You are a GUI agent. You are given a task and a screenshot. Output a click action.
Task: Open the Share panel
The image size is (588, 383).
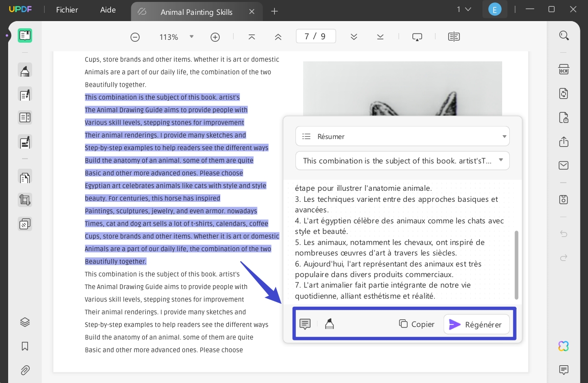pos(564,142)
